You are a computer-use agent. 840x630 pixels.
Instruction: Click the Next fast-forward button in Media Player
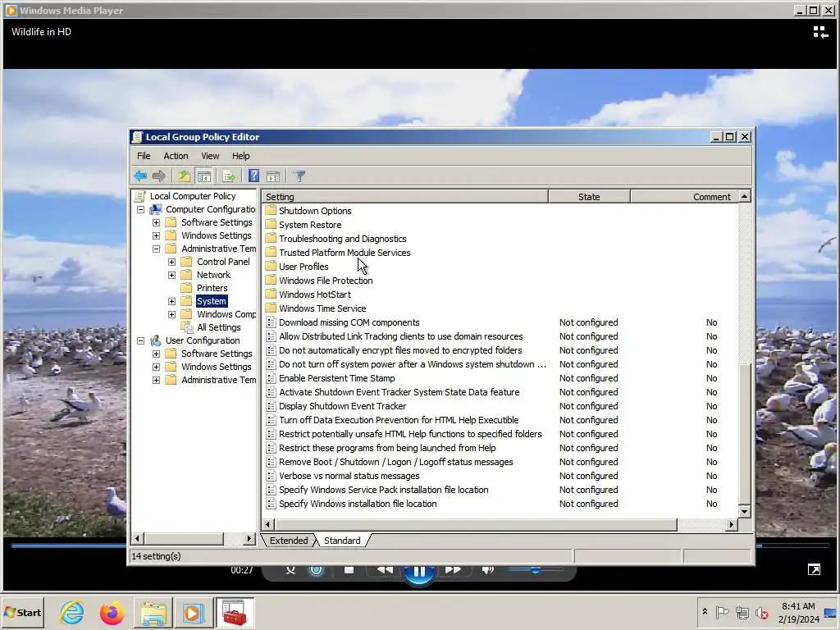tap(453, 570)
